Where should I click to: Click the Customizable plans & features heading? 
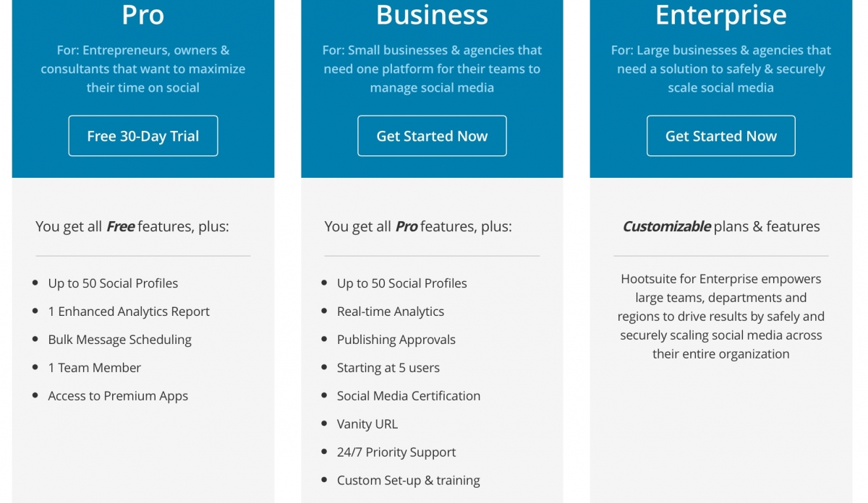tap(720, 226)
